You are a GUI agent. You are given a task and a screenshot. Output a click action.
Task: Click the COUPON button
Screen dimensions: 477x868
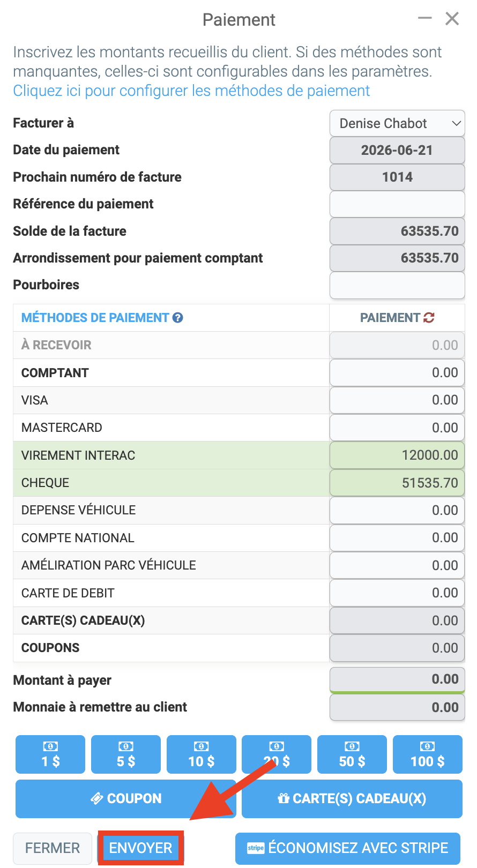pyautogui.click(x=126, y=798)
